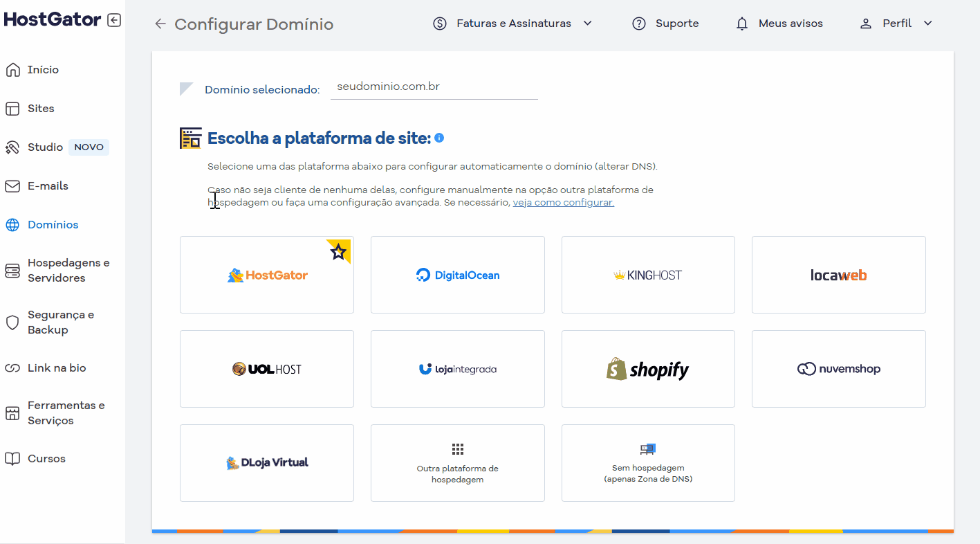Open Início in the sidebar
This screenshot has width=980, height=544.
(x=43, y=70)
